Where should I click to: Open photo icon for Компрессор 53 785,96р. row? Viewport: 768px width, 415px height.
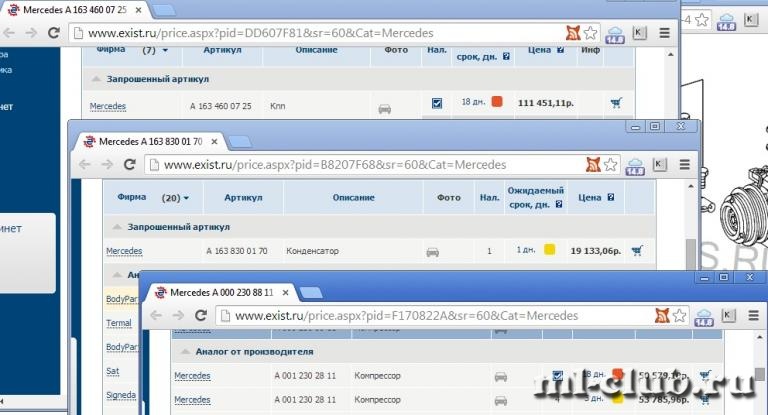coord(501,401)
